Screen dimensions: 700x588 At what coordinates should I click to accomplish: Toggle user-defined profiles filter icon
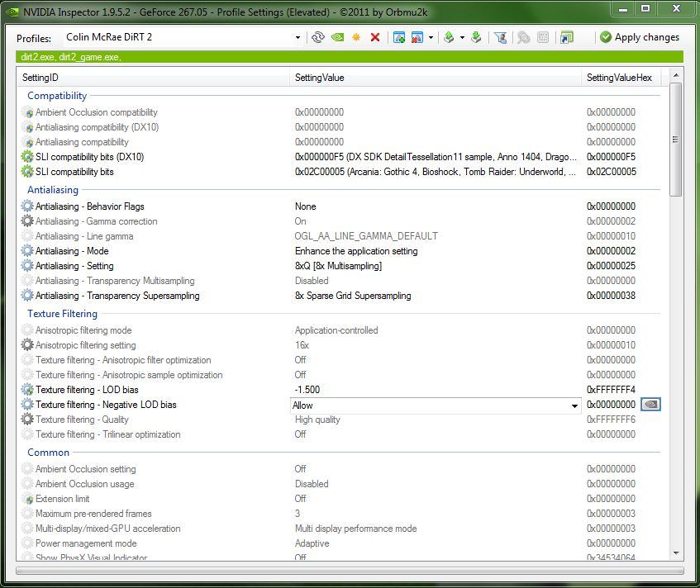(x=501, y=37)
